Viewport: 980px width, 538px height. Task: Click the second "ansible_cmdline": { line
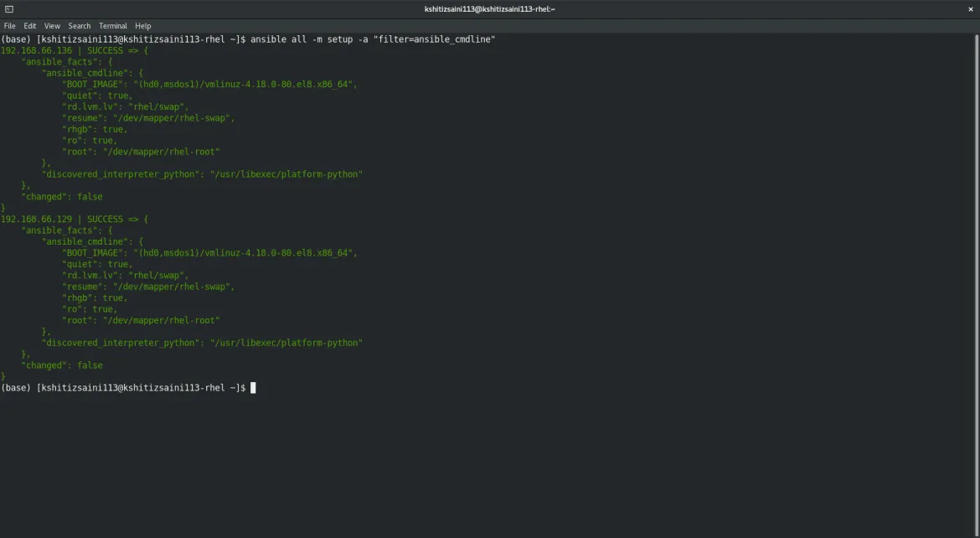[x=92, y=241]
